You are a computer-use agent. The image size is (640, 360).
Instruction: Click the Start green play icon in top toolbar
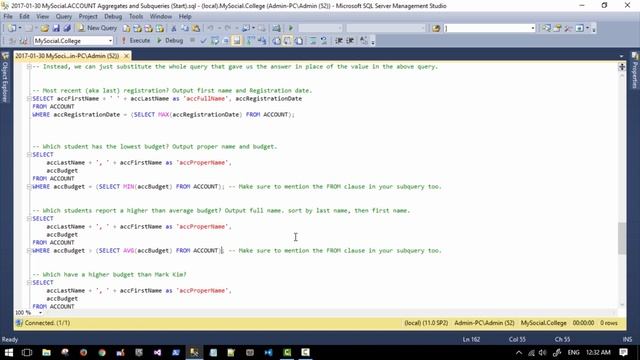[291, 28]
